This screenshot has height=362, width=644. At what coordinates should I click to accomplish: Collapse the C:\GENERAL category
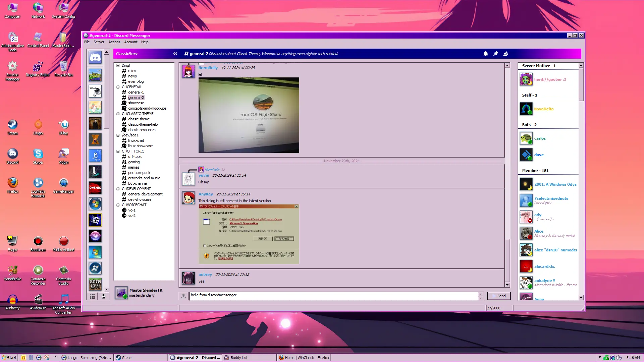click(118, 87)
